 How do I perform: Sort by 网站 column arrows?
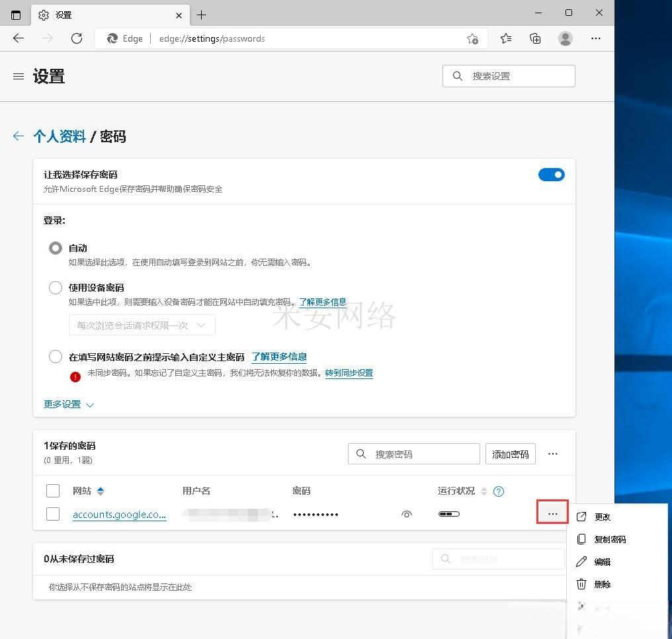pos(101,491)
